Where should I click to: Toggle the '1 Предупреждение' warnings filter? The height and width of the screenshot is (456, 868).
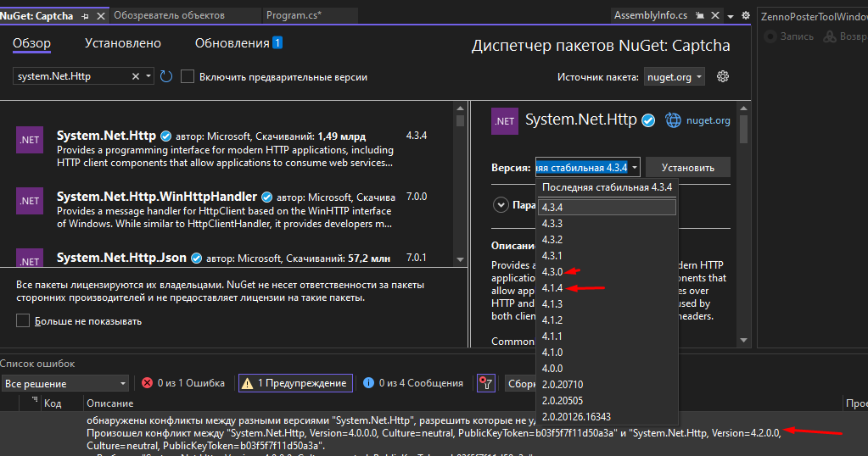(294, 383)
